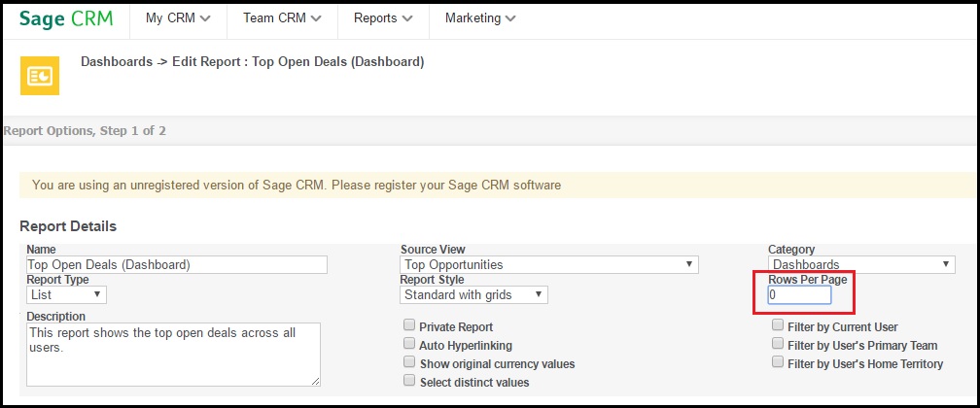Click the Name input field
Screen dimensions: 980x408
177,265
